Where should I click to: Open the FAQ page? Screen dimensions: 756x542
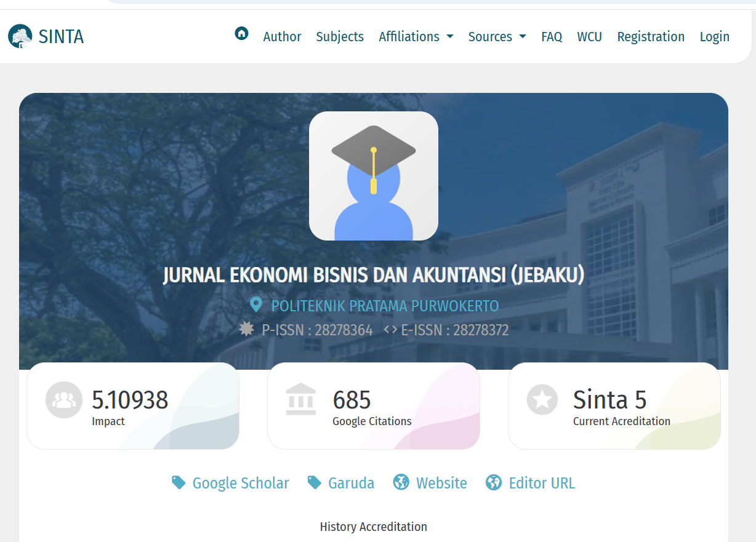tap(552, 37)
